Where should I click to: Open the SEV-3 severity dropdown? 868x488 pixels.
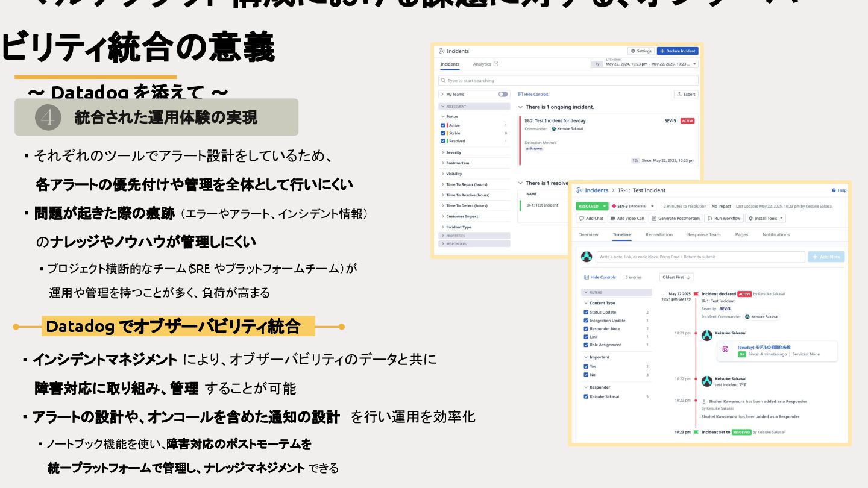[633, 206]
